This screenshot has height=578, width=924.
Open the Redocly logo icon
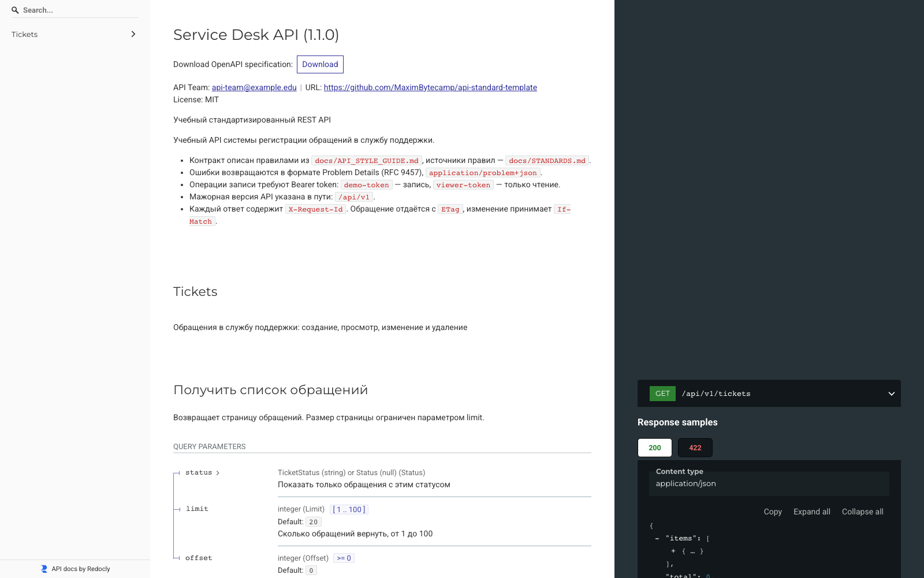click(x=44, y=569)
